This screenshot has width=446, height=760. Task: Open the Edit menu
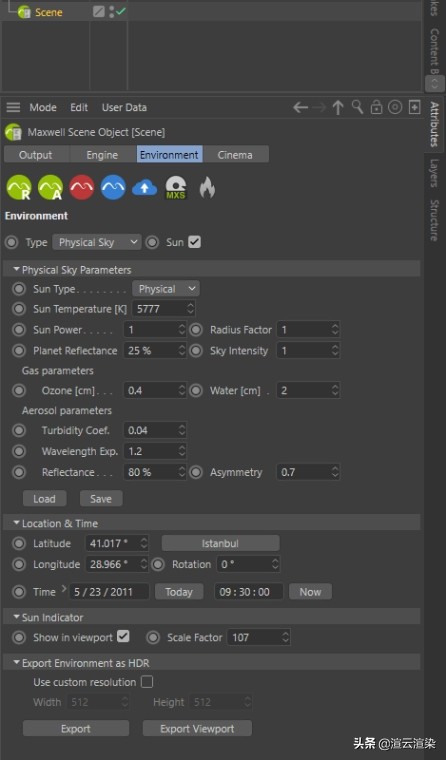pyautogui.click(x=79, y=107)
